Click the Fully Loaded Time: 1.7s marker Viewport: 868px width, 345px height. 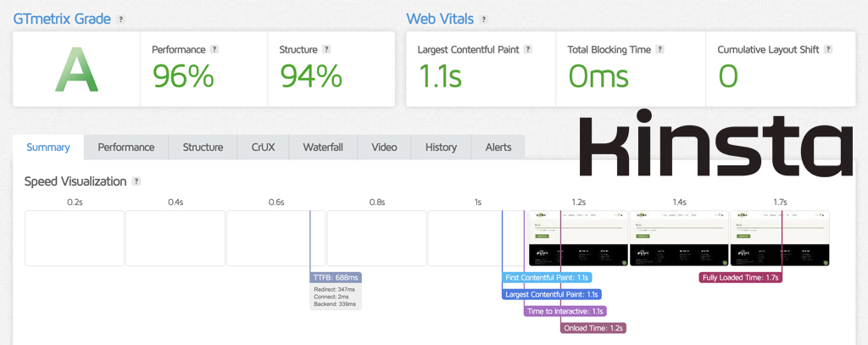coord(741,277)
